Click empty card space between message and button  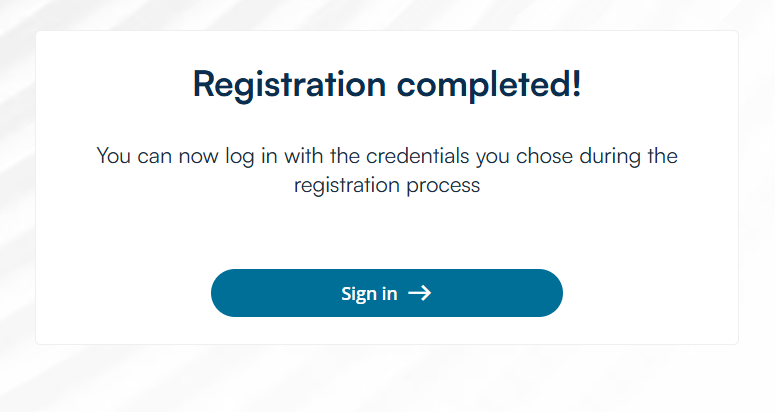386,234
